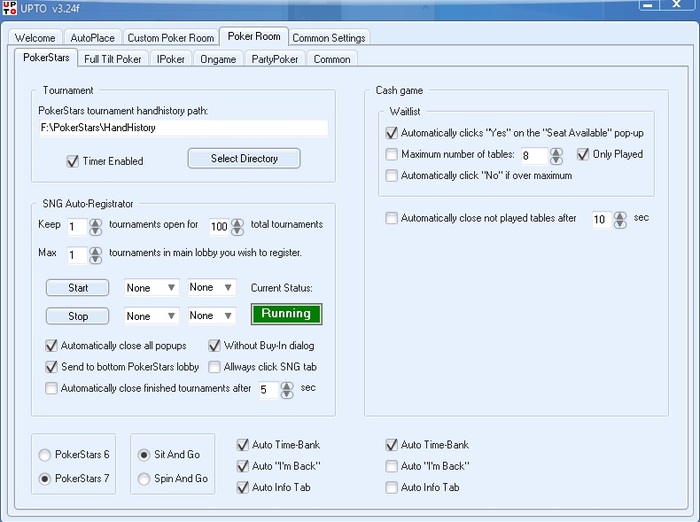Enable Automatically close finished tournaments checkbox

click(51, 388)
